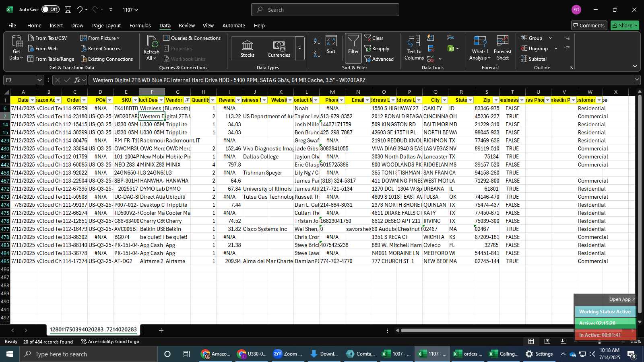The image size is (644, 362).
Task: Click the Flash Fill icon
Action: click(431, 38)
